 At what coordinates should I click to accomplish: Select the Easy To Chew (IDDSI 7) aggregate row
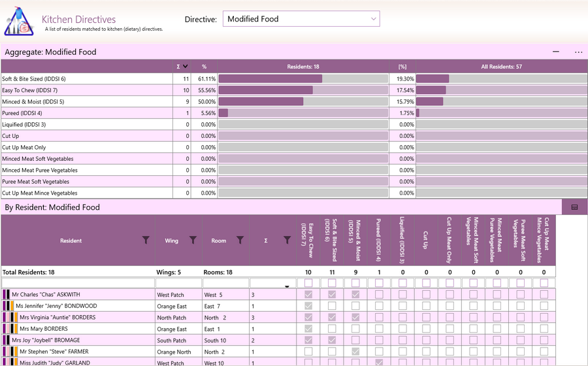click(294, 90)
